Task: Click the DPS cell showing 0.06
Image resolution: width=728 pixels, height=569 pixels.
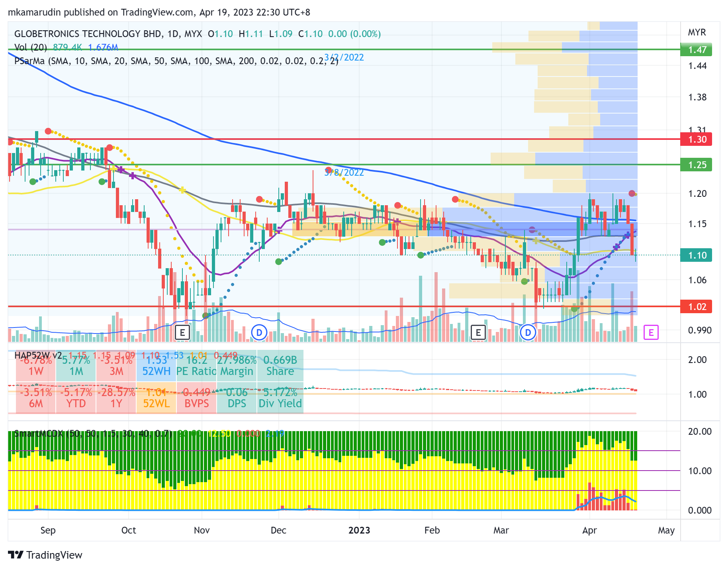Action: click(x=237, y=398)
